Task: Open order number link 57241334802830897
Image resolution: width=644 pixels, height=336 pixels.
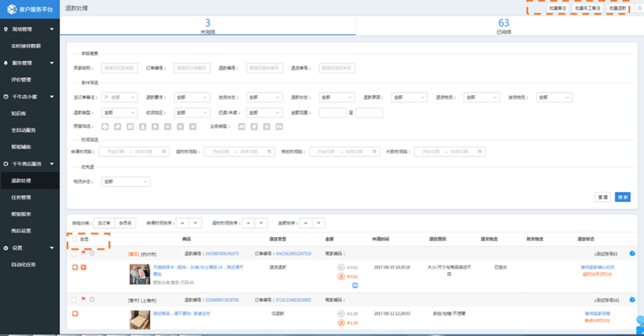Action: click(x=293, y=300)
